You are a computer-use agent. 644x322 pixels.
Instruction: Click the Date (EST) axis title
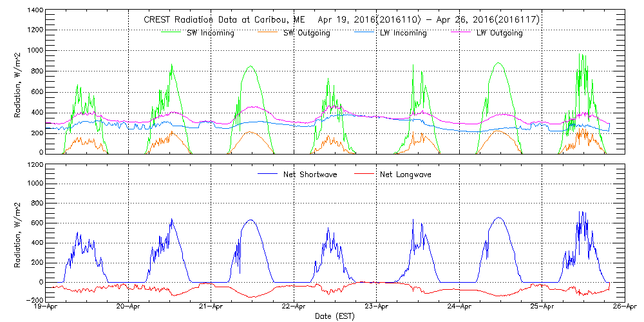pyautogui.click(x=336, y=316)
